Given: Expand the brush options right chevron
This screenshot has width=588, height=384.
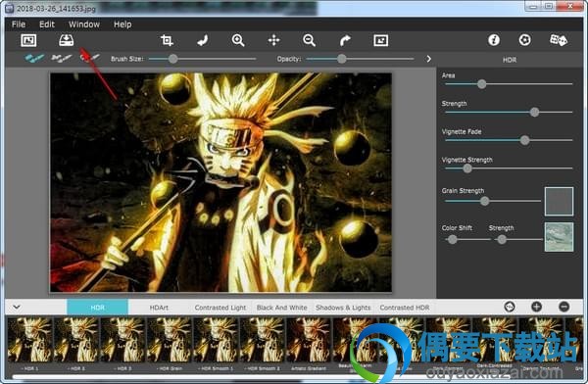Looking at the screenshot, I should pos(428,59).
